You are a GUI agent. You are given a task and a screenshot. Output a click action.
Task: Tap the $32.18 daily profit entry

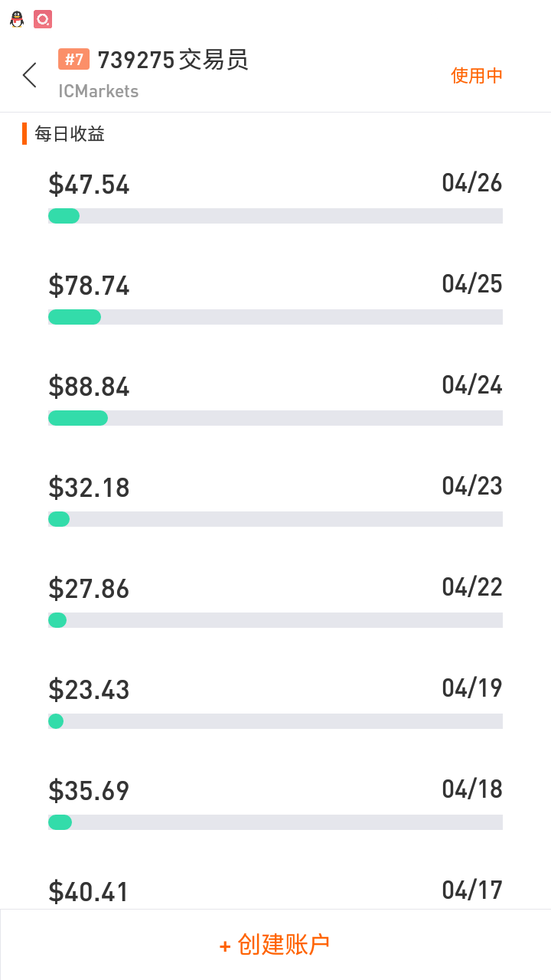point(89,488)
